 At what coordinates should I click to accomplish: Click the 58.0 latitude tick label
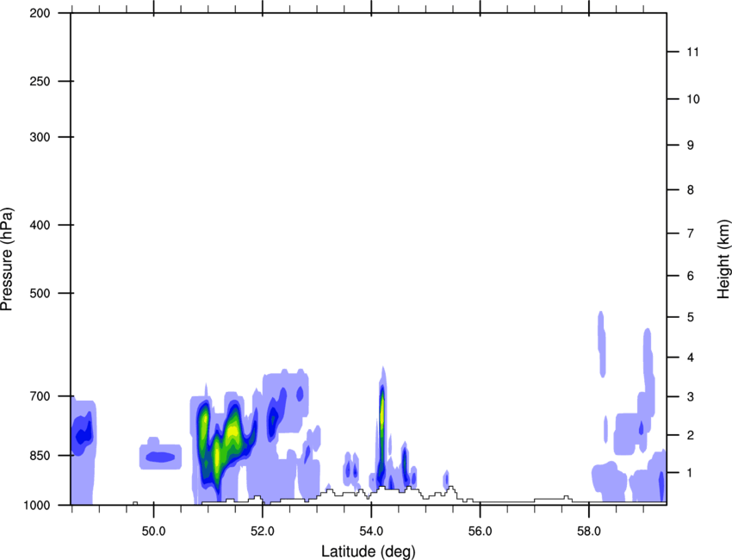[589, 532]
